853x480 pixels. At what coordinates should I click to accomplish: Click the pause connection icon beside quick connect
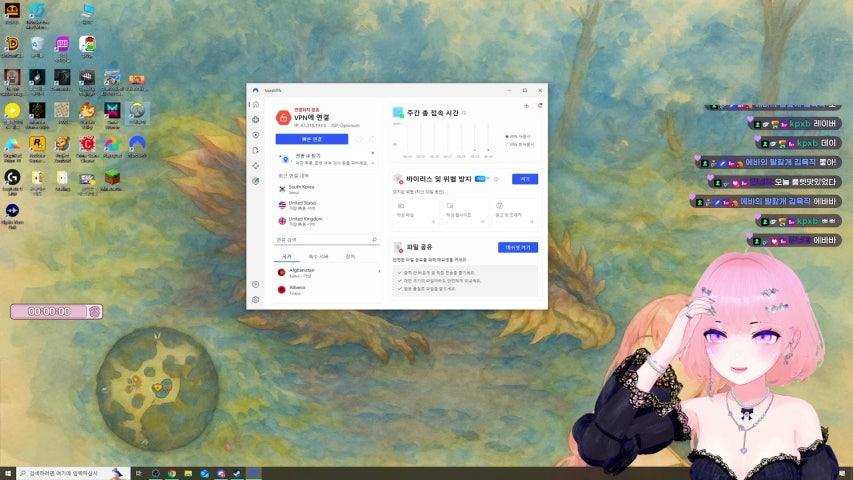(x=359, y=139)
